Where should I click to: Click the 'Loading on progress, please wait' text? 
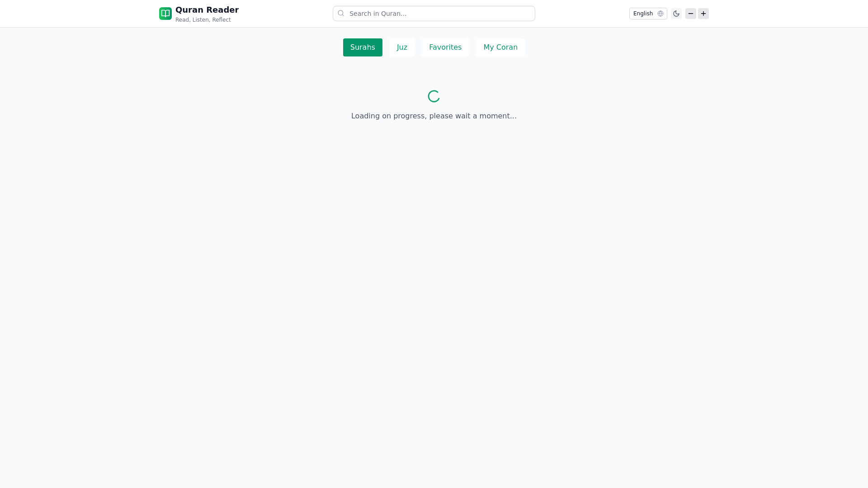[x=434, y=116]
